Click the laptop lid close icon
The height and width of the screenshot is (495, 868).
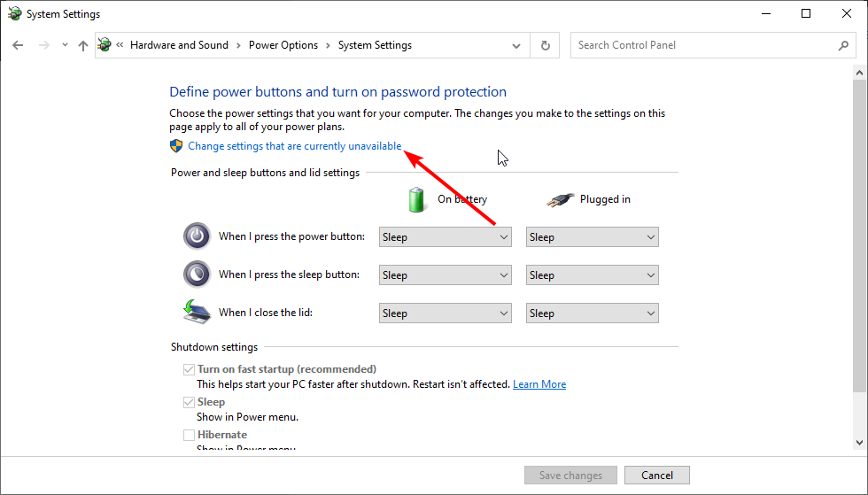197,312
